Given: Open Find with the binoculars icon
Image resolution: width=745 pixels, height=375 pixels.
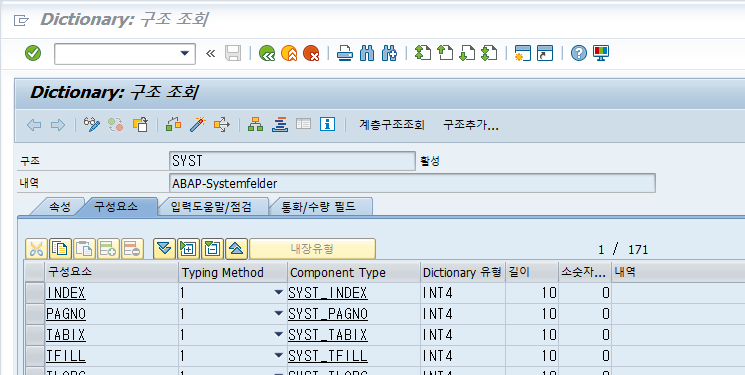Looking at the screenshot, I should pyautogui.click(x=367, y=53).
